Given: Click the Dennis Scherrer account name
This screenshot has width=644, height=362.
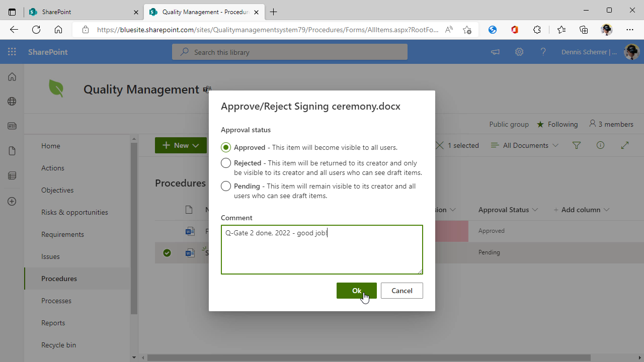Looking at the screenshot, I should click(589, 52).
